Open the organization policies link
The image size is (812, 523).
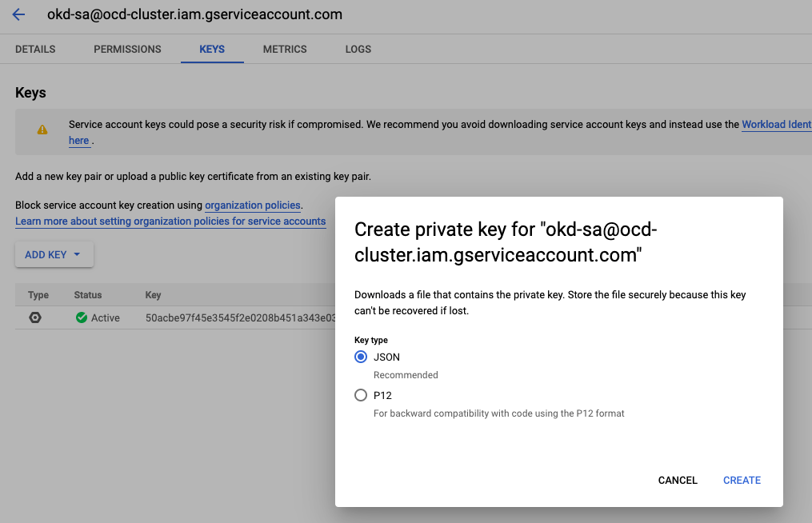253,205
